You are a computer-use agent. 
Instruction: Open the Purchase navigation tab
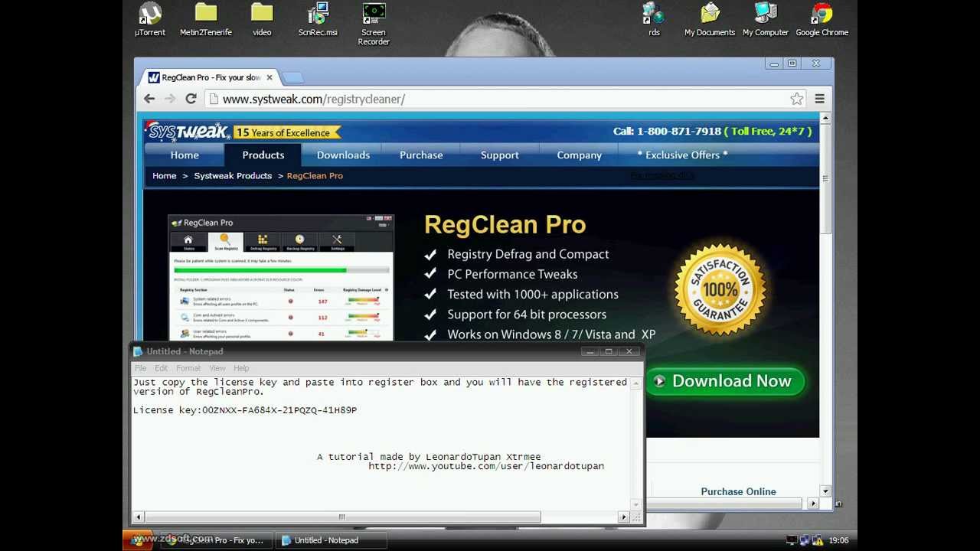click(421, 155)
